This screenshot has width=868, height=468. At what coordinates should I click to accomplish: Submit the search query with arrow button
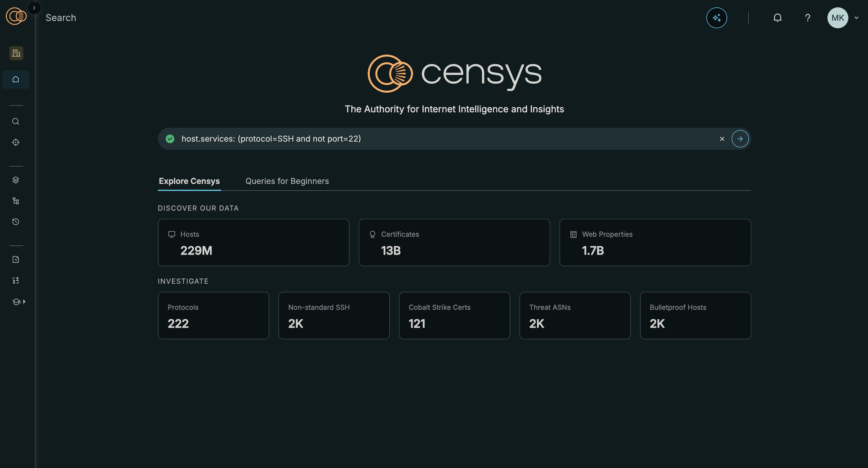[740, 139]
